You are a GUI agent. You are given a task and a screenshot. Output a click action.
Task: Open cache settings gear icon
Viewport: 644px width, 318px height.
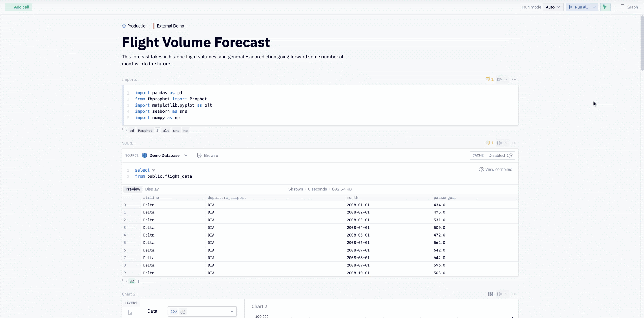pos(510,155)
